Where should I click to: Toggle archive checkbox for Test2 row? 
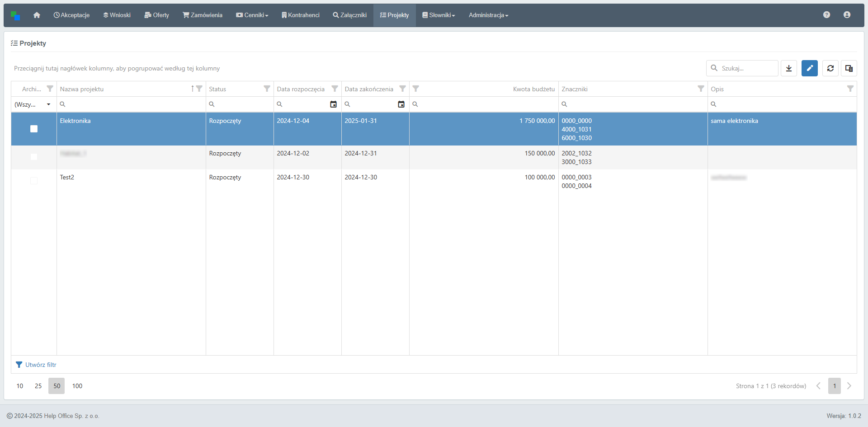(34, 181)
